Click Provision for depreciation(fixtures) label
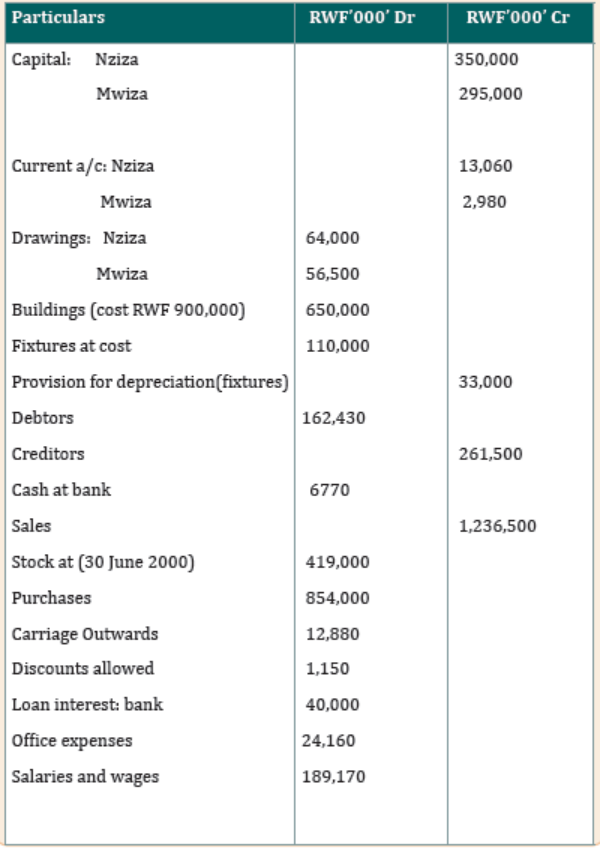The height and width of the screenshot is (849, 600). [x=150, y=382]
